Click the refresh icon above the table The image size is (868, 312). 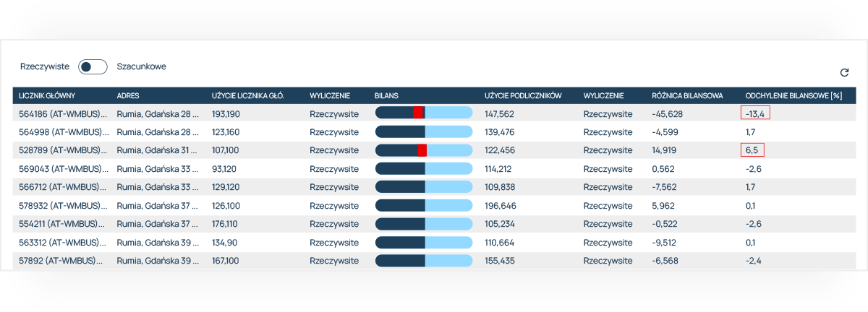pyautogui.click(x=844, y=72)
